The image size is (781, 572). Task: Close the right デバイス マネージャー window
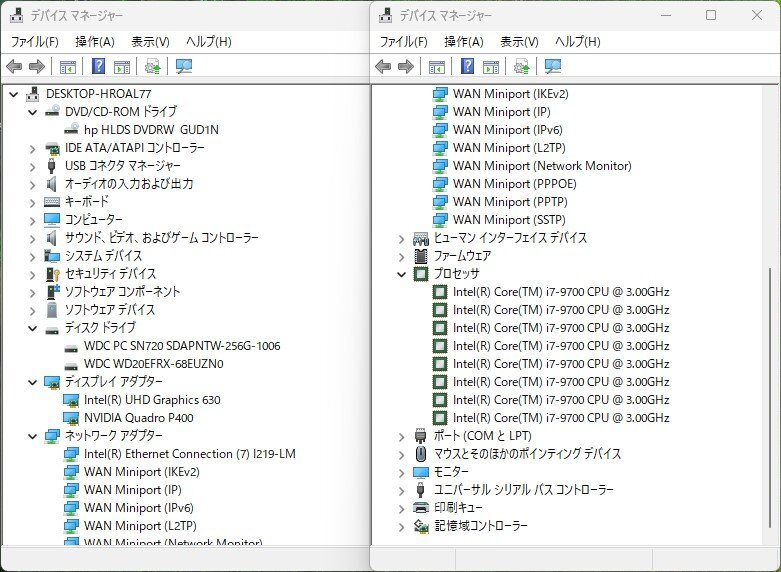pyautogui.click(x=757, y=15)
